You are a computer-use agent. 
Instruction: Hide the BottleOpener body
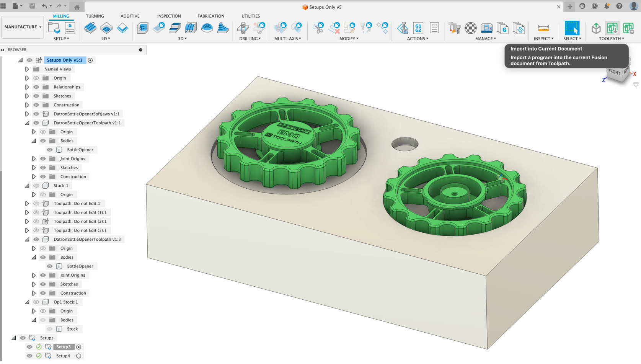point(49,149)
